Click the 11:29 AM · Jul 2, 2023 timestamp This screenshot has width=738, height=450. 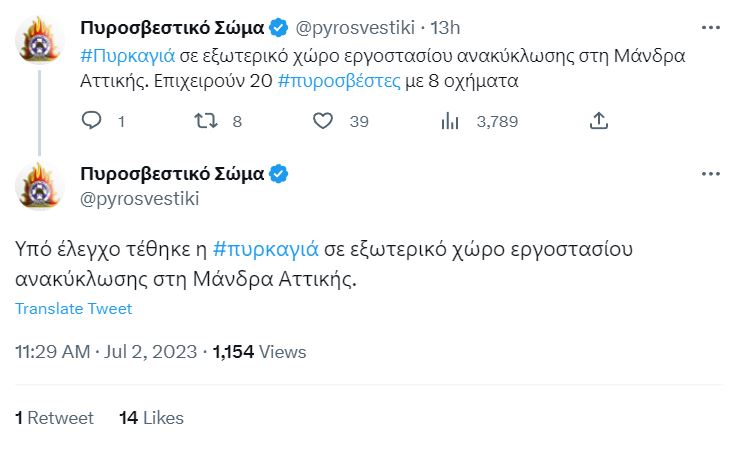click(104, 351)
